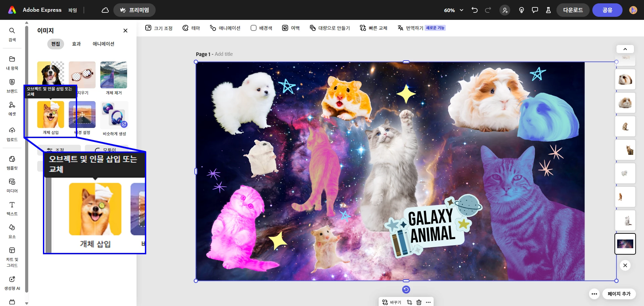Screen dimensions: 644x306
Task: Click the top-middle selection handle of image
Action: [x=406, y=62]
